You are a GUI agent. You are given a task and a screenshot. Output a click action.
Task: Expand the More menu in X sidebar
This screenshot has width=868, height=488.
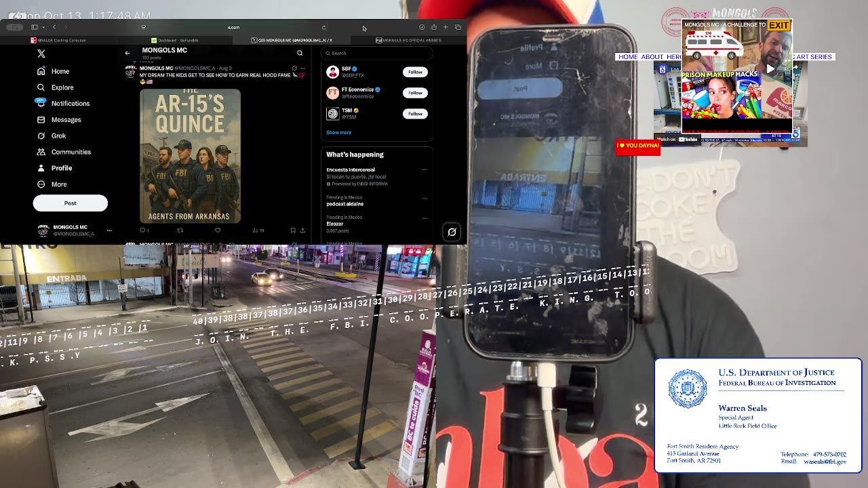click(52, 184)
